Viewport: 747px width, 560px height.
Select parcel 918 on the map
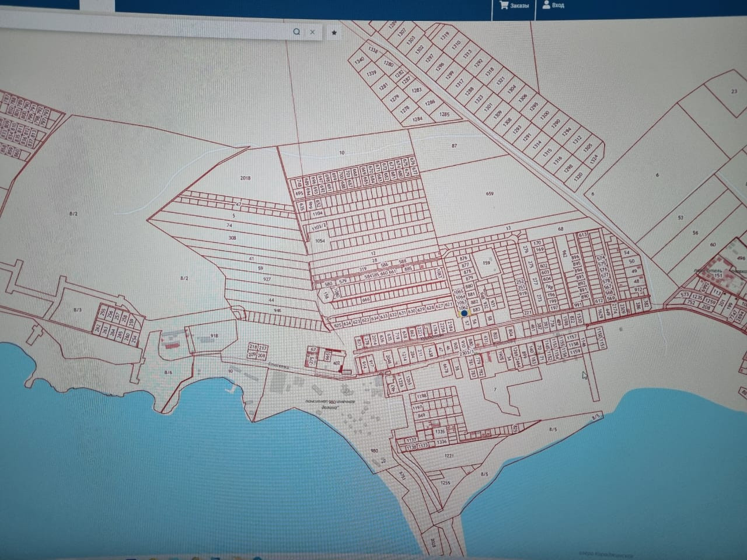click(214, 337)
